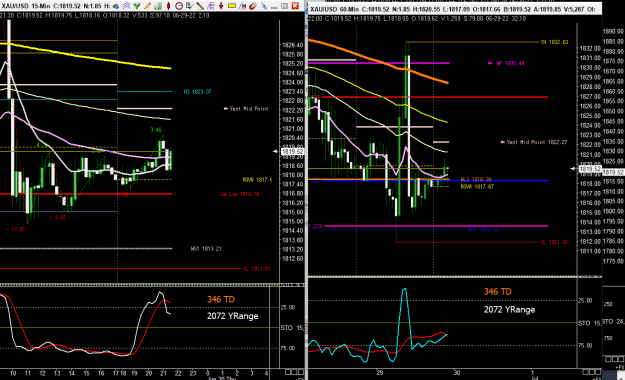This screenshot has width=625, height=380.
Task: Click the 1812.60 price axis value in 15-Min chart
Action: pos(293,258)
